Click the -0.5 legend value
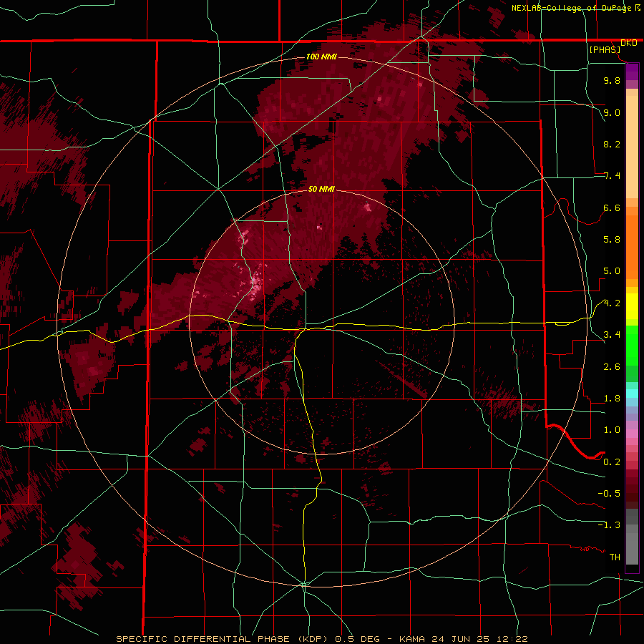This screenshot has width=644, height=644. [x=609, y=494]
